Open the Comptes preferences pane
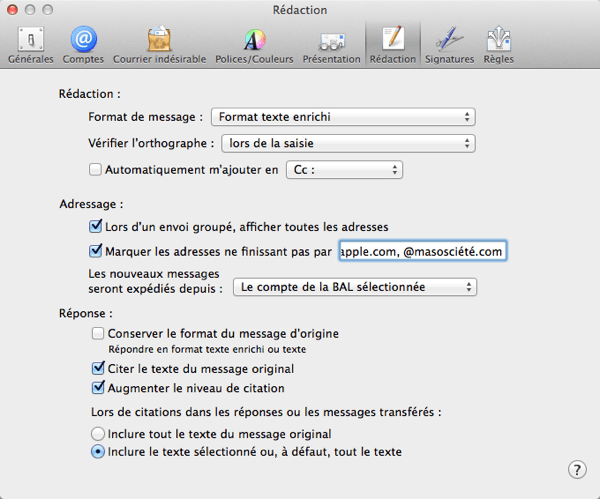Screen dimensions: 600x499 pos(83,45)
